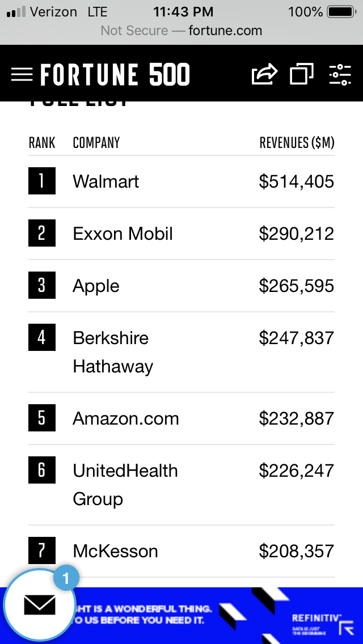Open the Walmart company entry
The width and height of the screenshot is (363, 644).
point(106,181)
